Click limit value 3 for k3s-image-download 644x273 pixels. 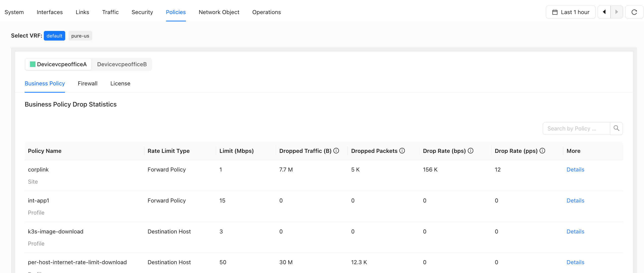coord(221,231)
